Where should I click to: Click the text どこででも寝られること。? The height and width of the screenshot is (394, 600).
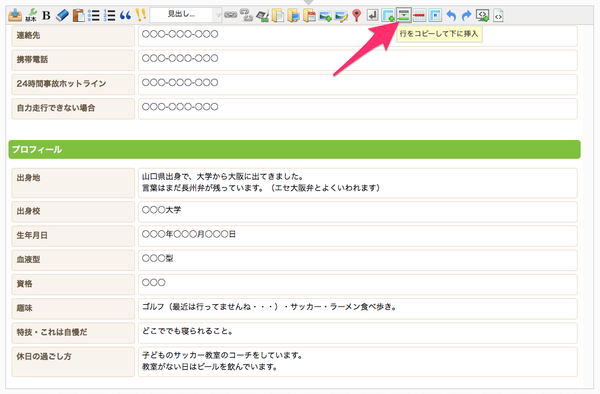[x=188, y=331]
